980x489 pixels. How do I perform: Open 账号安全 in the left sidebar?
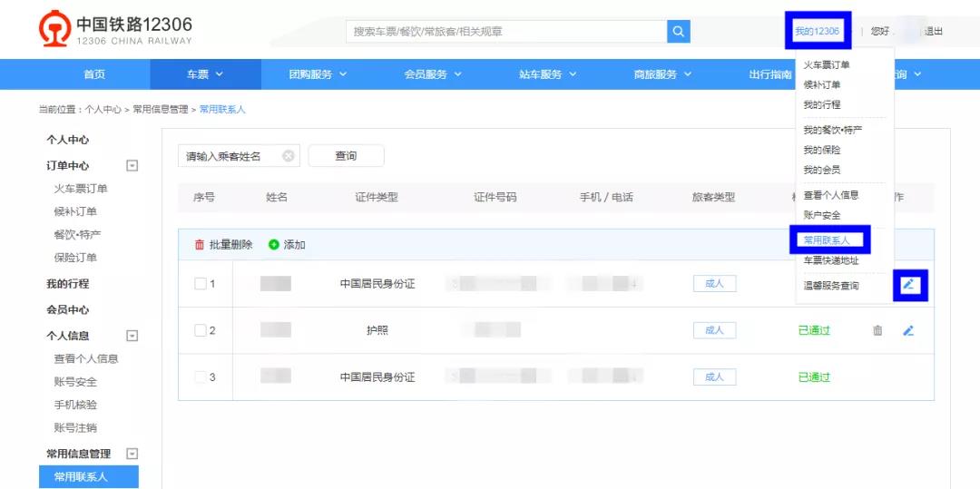(x=75, y=382)
